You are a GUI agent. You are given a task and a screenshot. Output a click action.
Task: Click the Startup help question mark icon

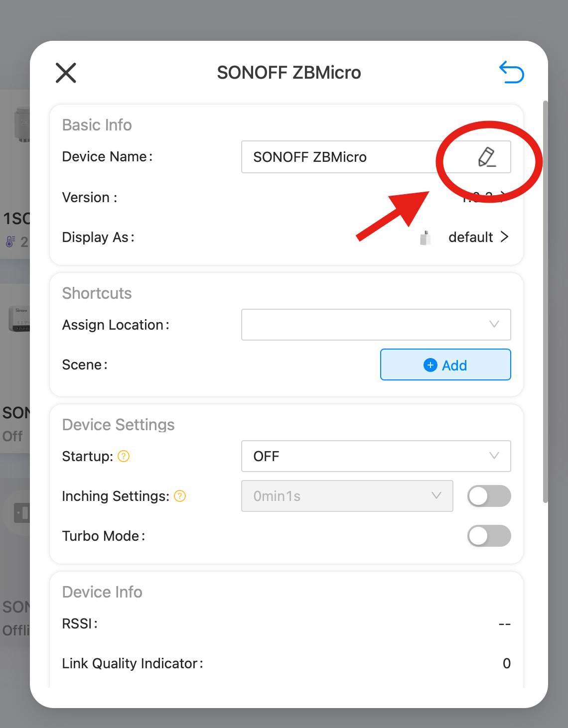(x=124, y=456)
